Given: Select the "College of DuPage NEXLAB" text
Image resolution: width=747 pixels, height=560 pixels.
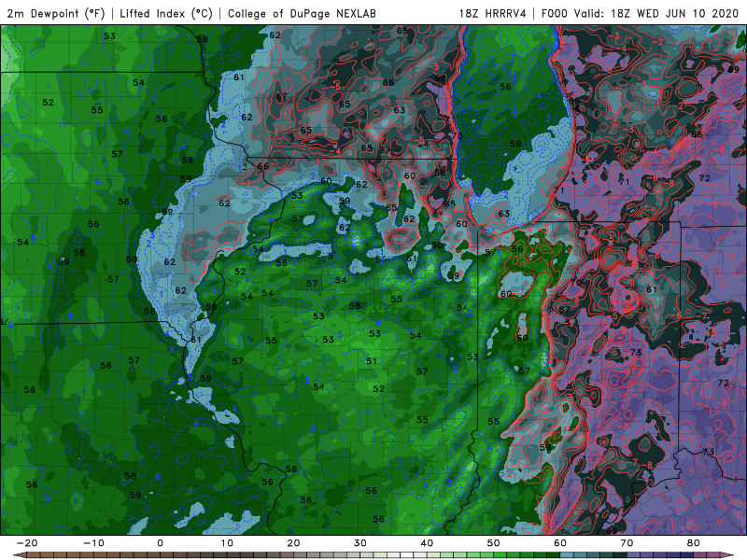Looking at the screenshot, I should pos(302,13).
